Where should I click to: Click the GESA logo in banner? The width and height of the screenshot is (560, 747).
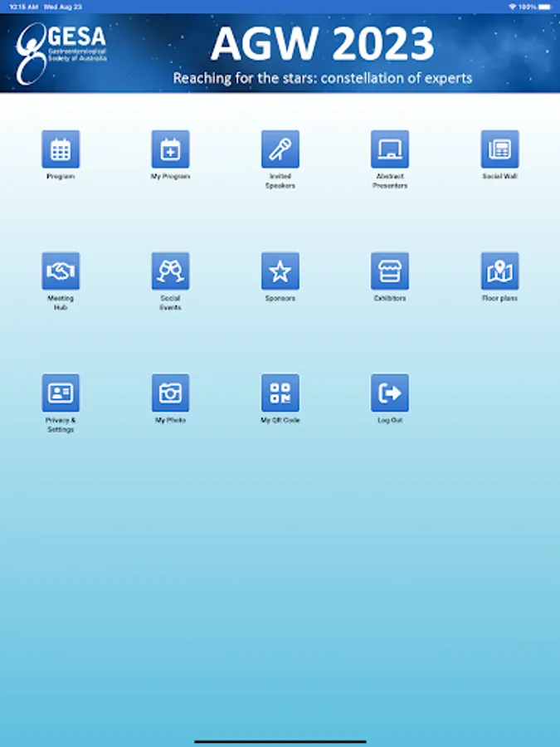(x=61, y=53)
